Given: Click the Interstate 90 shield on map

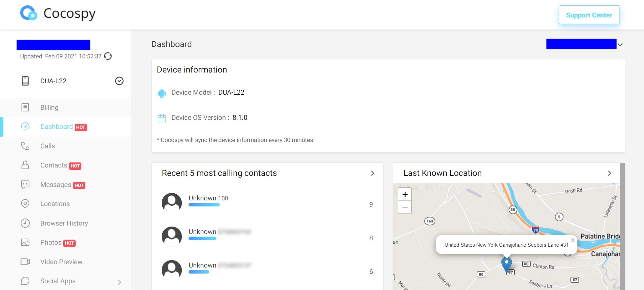Looking at the screenshot, I should tap(536, 230).
